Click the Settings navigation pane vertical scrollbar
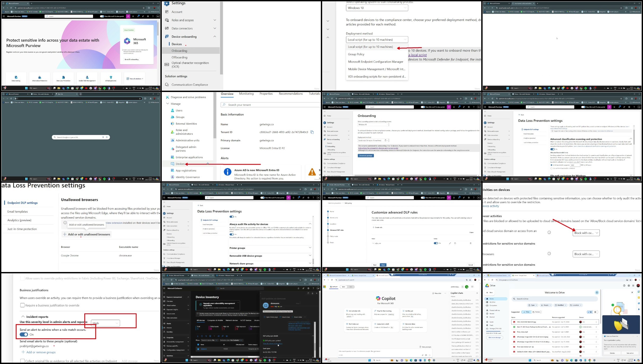The image size is (643, 364). coord(221,40)
